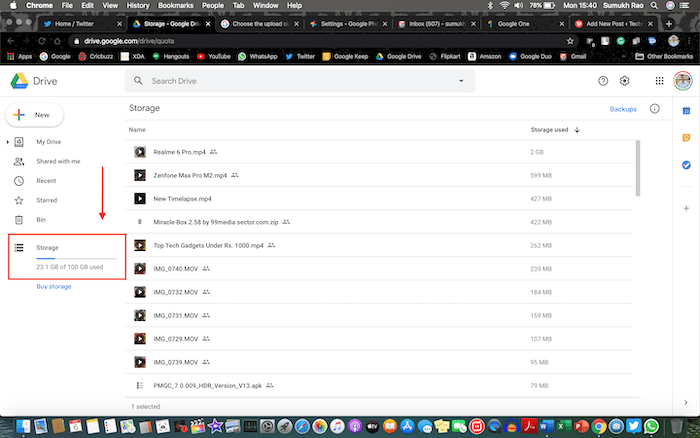Reload the page in Chrome
The height and width of the screenshot is (438, 700).
[x=42, y=41]
